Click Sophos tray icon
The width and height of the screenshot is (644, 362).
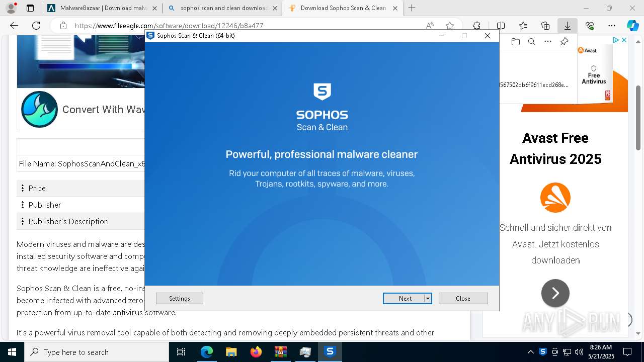pyautogui.click(x=543, y=352)
